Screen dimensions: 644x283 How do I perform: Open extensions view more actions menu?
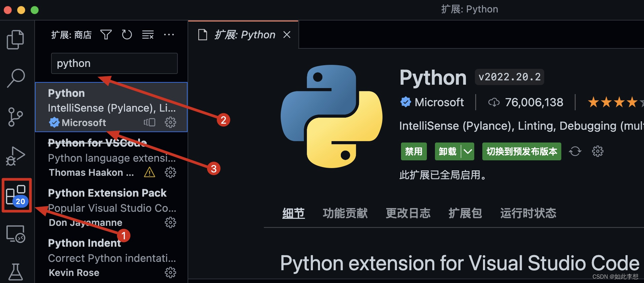[x=169, y=35]
